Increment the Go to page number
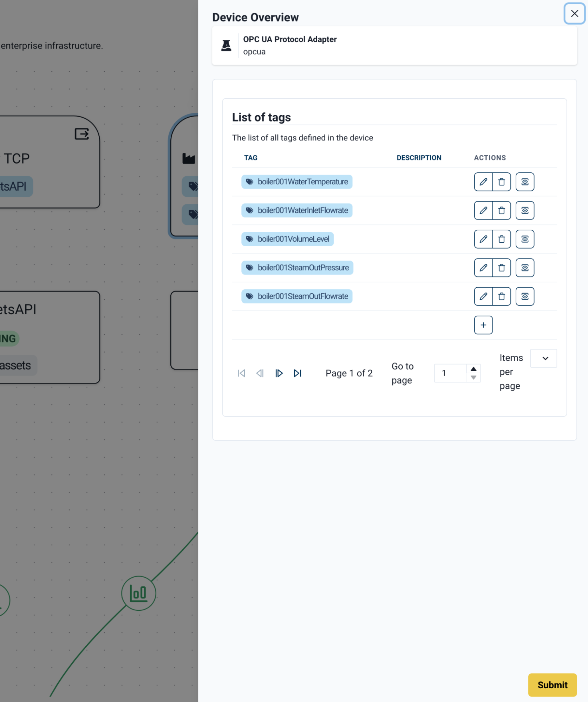 tap(474, 369)
